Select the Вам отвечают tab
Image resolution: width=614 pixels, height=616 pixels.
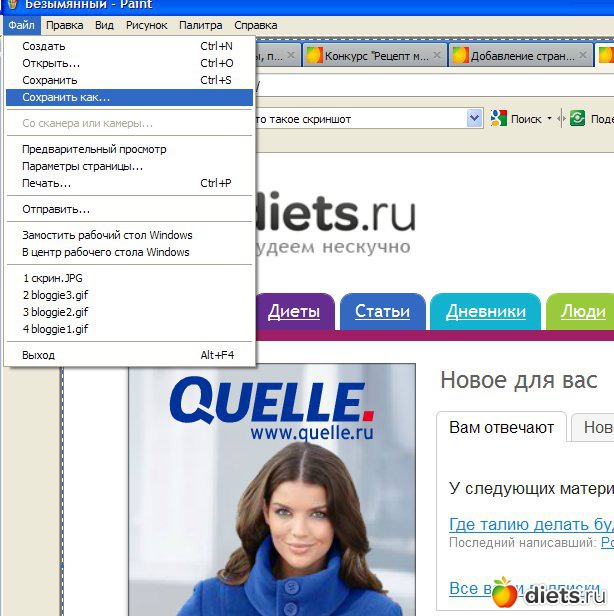coord(501,428)
